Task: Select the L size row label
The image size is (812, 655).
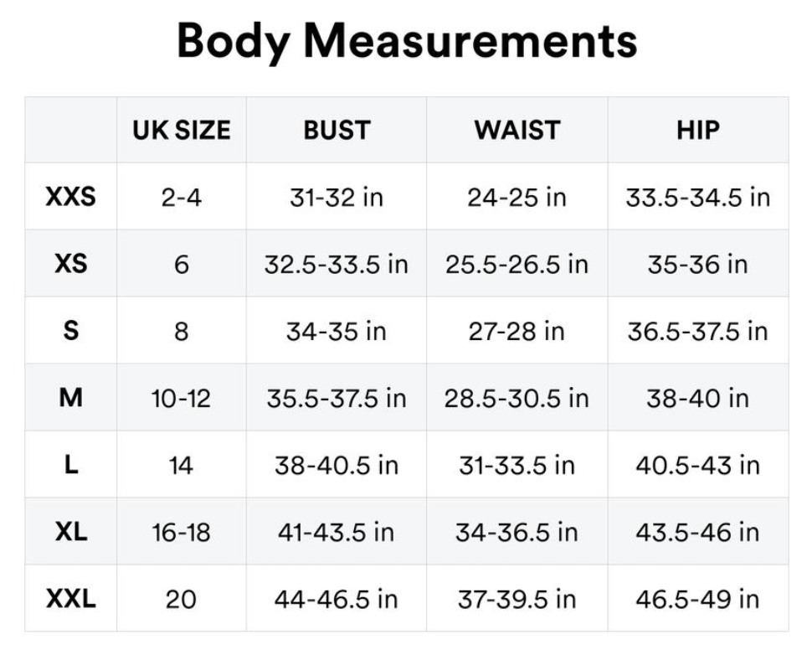Action: point(71,465)
